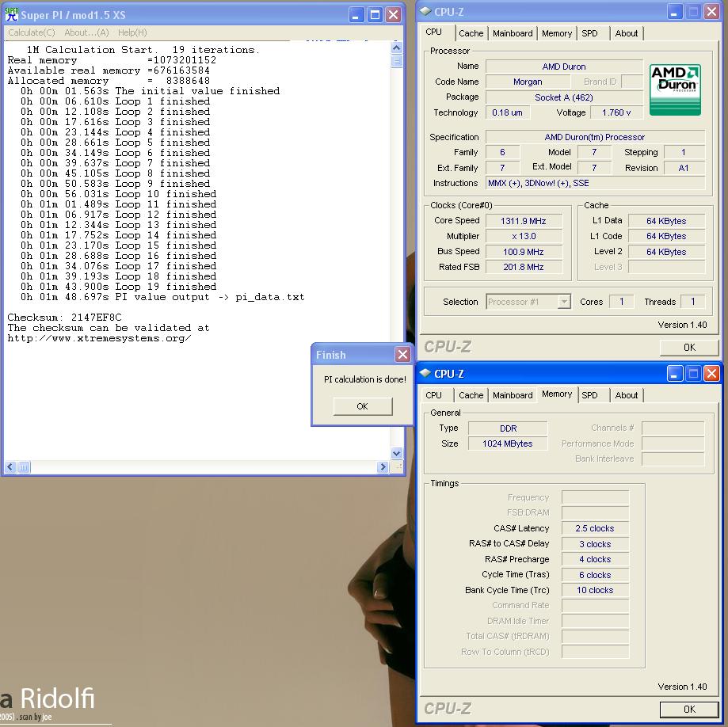The height and width of the screenshot is (727, 728).
Task: Click the Package field Socket A (462)
Action: point(564,97)
